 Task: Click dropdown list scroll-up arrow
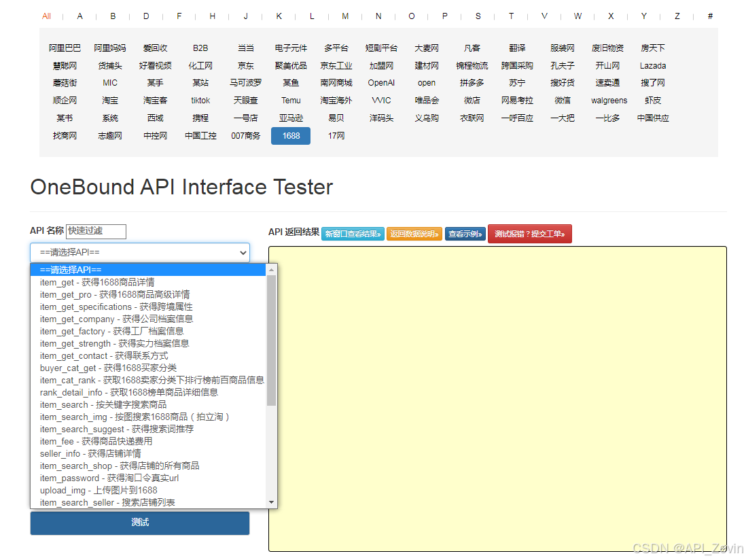pos(271,270)
